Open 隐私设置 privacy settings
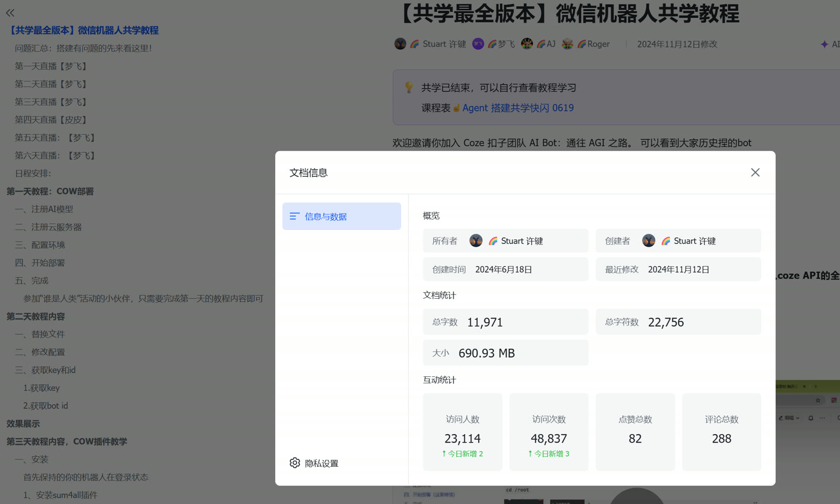Image resolution: width=840 pixels, height=504 pixels. click(x=314, y=463)
